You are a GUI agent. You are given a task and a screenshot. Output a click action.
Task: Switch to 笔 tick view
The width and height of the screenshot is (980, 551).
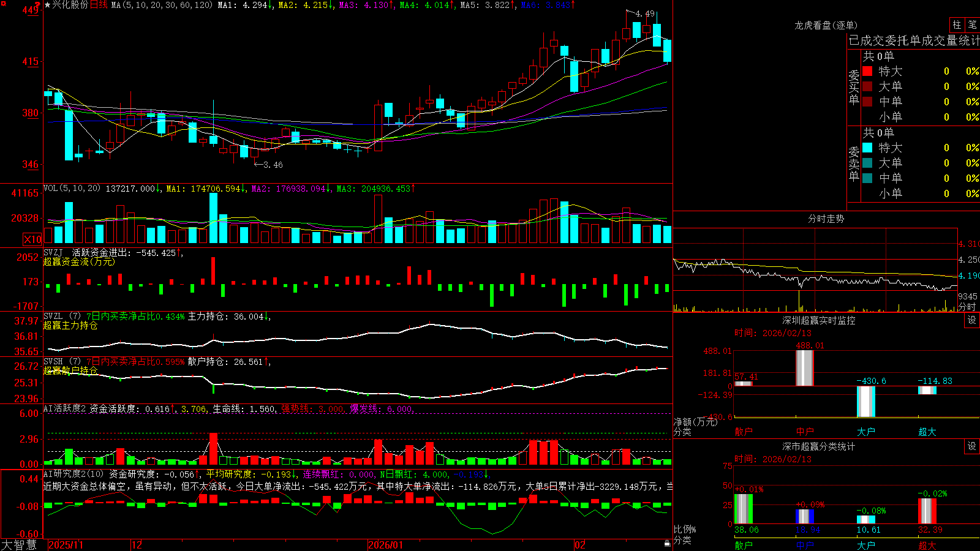972,24
